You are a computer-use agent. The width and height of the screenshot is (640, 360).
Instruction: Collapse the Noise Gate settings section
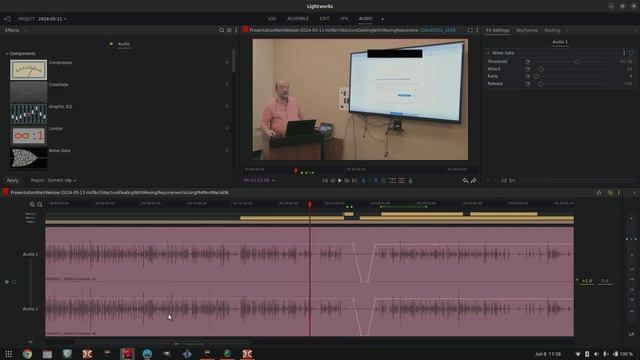pos(488,53)
